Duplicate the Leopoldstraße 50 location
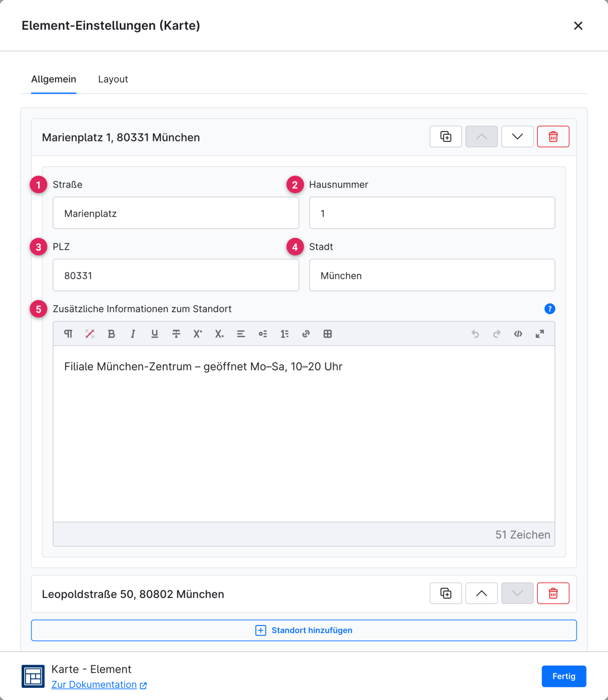The width and height of the screenshot is (608, 700). tap(445, 593)
